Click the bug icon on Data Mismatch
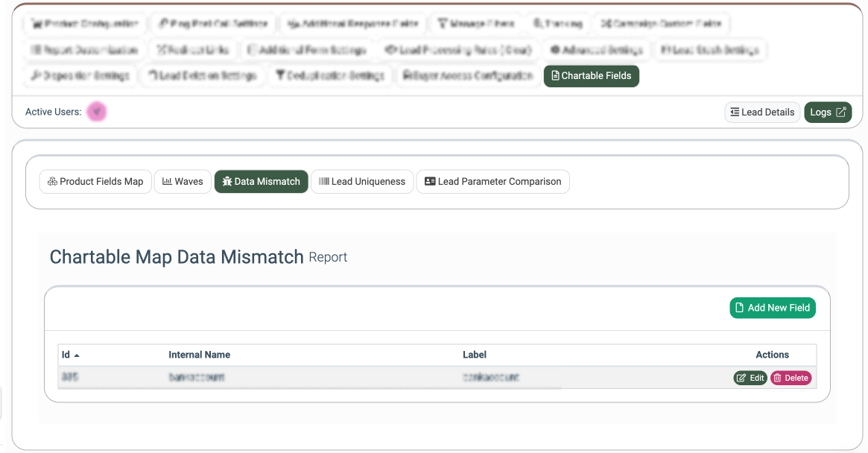 [x=226, y=182]
